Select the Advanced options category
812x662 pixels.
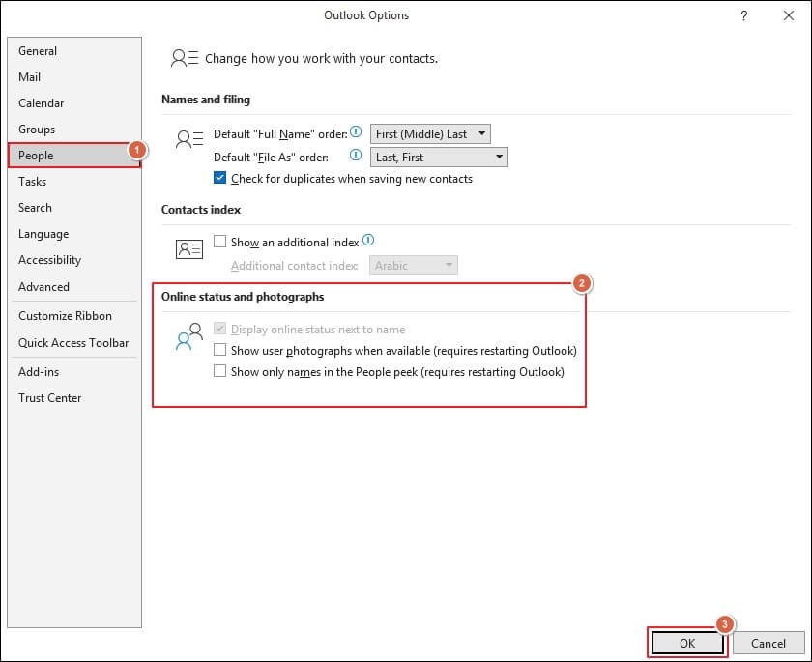click(44, 286)
